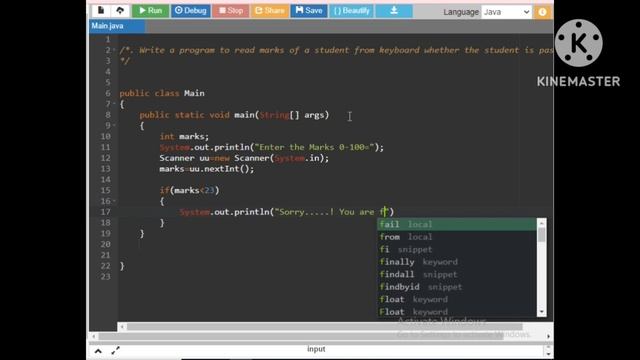Click the orange info icon
The image size is (640, 360).
(x=542, y=12)
